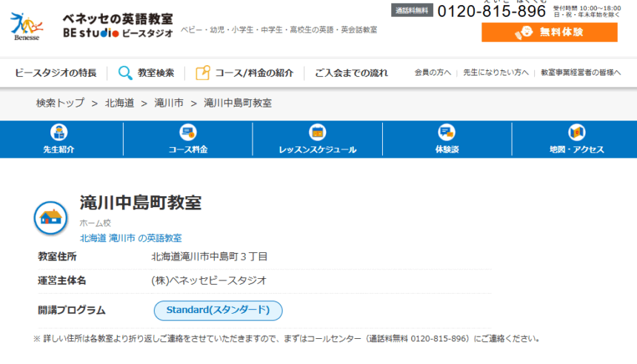The width and height of the screenshot is (637, 364).
Task: Go to 北海道 breadcrumb
Action: pyautogui.click(x=119, y=103)
